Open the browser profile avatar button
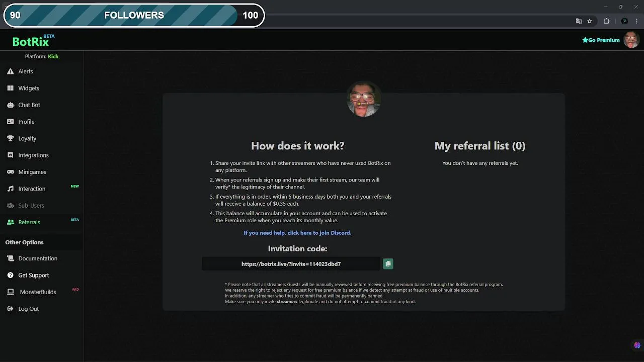Screen dimensions: 644x362 [x=624, y=21]
